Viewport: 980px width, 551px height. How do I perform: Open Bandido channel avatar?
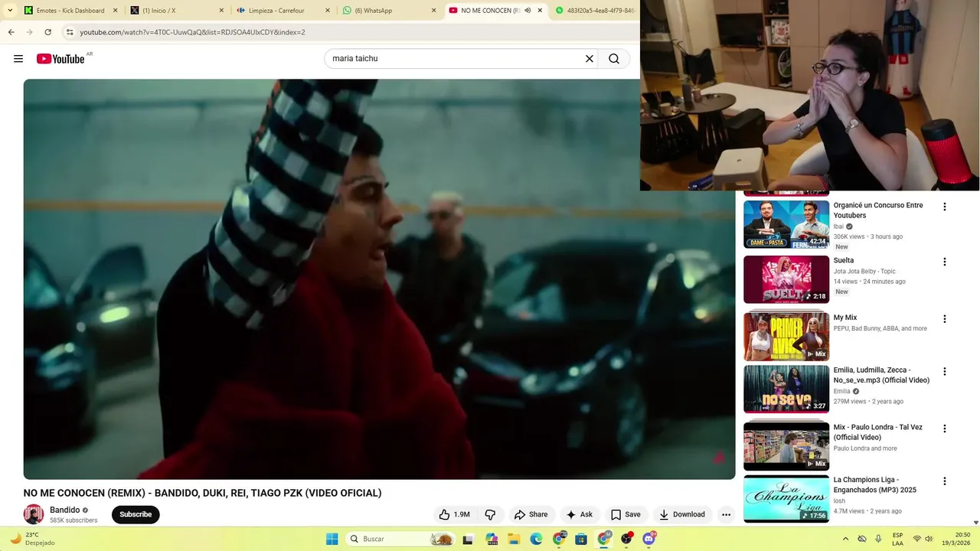point(34,514)
